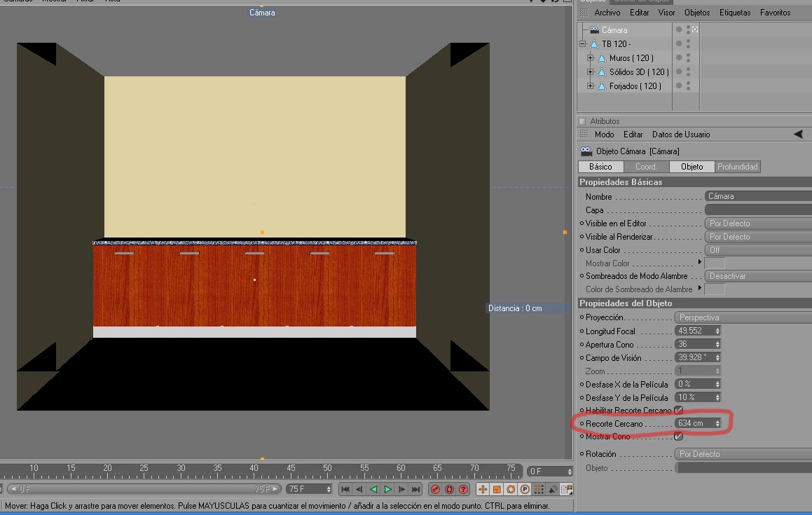This screenshot has width=812, height=515.
Task: Step back to the previous frame
Action: (359, 489)
